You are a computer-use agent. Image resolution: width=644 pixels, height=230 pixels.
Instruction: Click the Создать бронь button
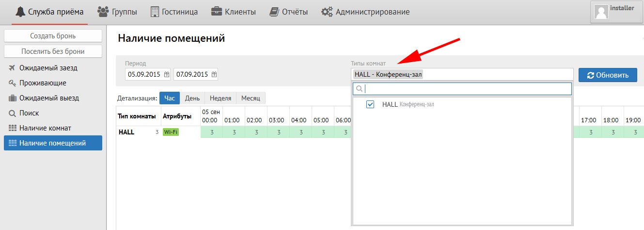point(53,36)
